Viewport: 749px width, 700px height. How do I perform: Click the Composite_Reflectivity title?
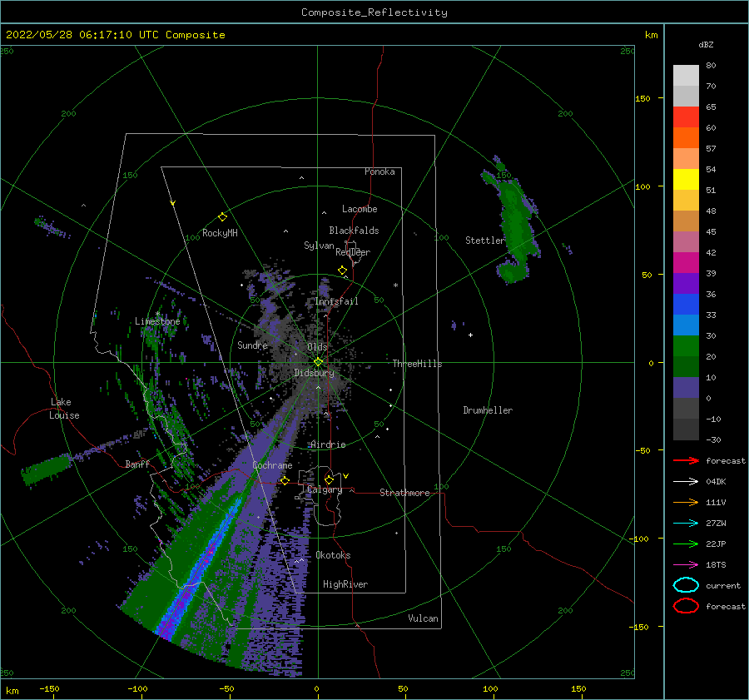tap(374, 12)
